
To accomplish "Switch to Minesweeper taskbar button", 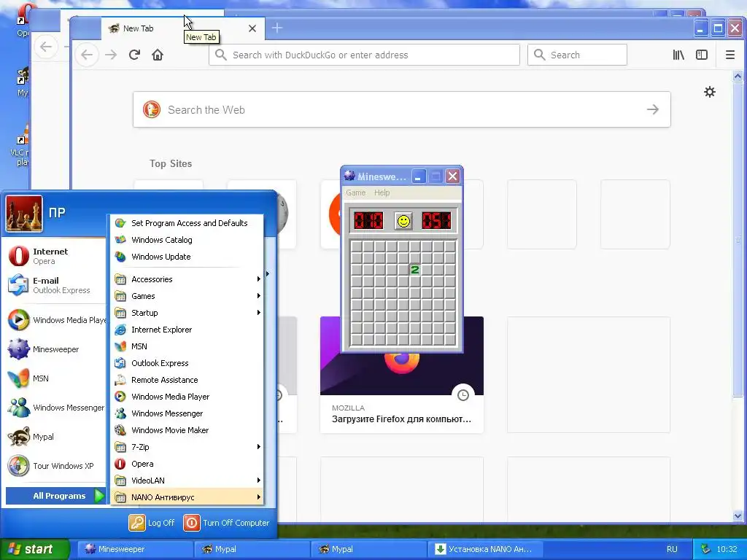I will point(134,549).
